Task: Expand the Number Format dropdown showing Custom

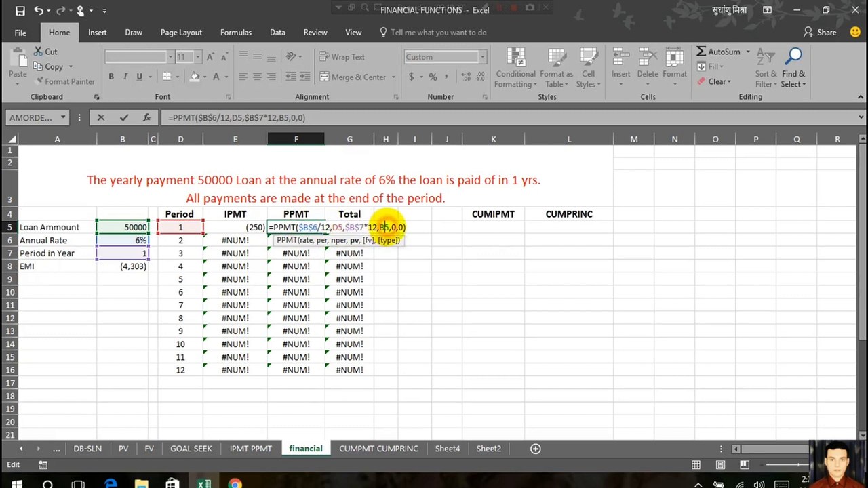Action: (x=482, y=57)
